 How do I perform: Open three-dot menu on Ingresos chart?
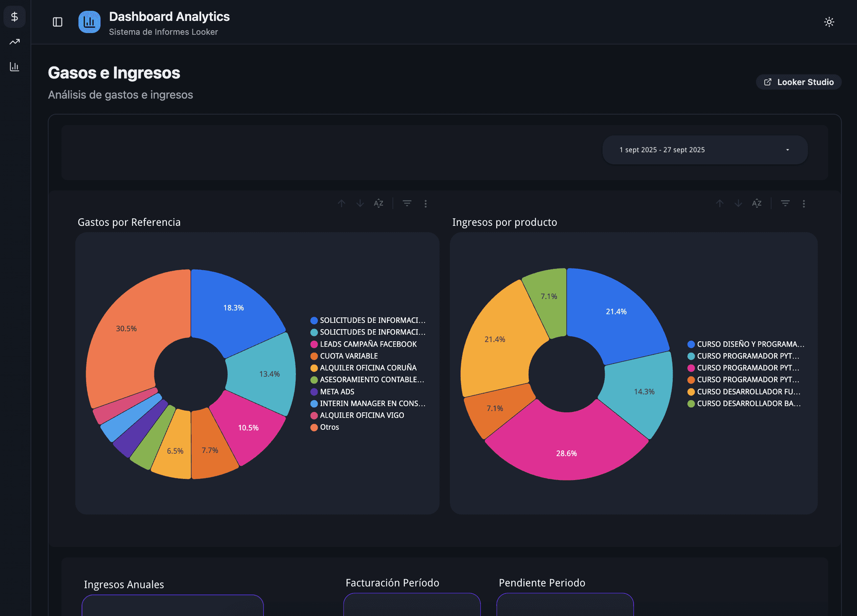[x=804, y=204]
